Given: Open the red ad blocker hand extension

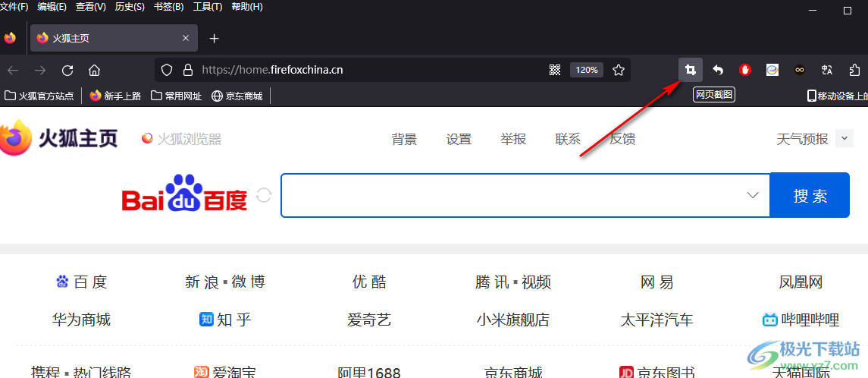Looking at the screenshot, I should [745, 70].
